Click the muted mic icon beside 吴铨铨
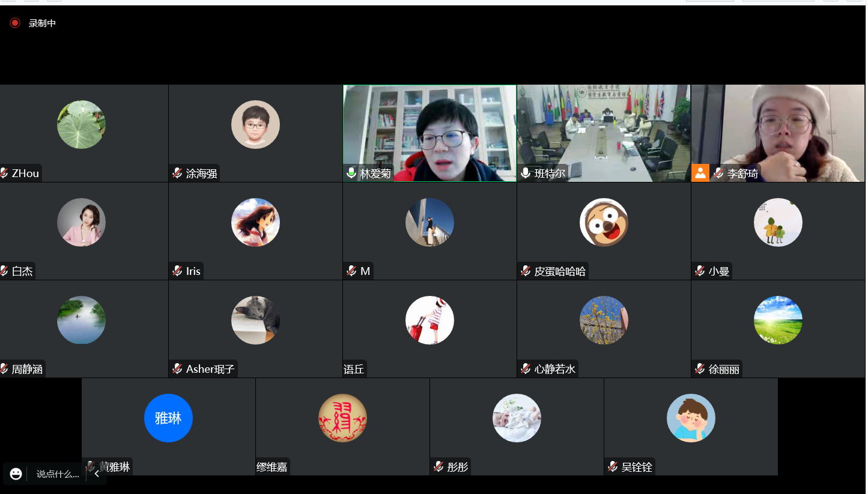The image size is (868, 494). (613, 467)
